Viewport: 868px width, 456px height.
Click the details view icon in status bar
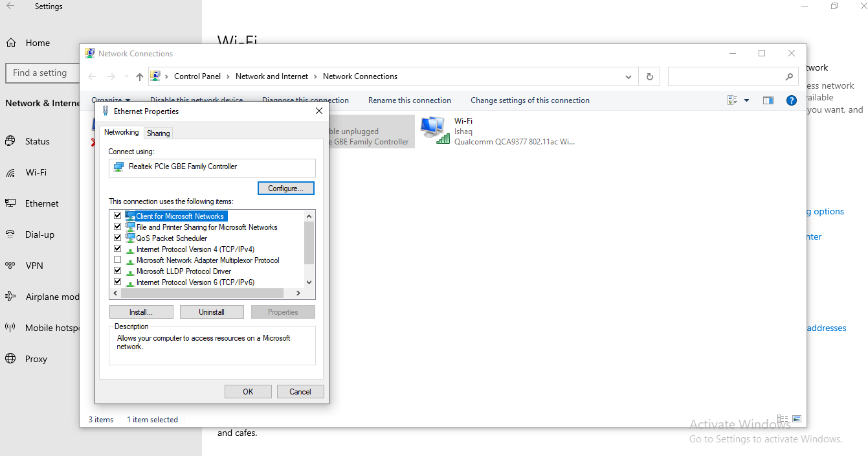click(x=783, y=419)
